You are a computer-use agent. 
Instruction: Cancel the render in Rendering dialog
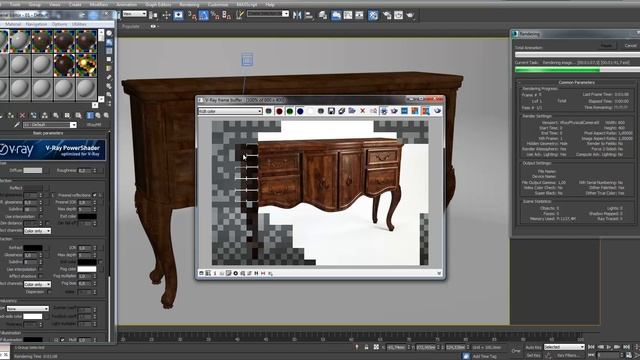630,45
